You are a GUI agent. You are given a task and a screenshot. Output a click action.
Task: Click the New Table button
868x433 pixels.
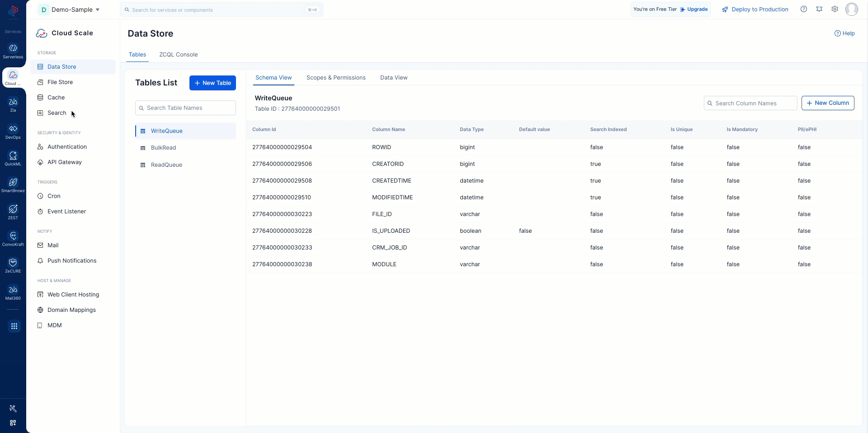point(212,83)
